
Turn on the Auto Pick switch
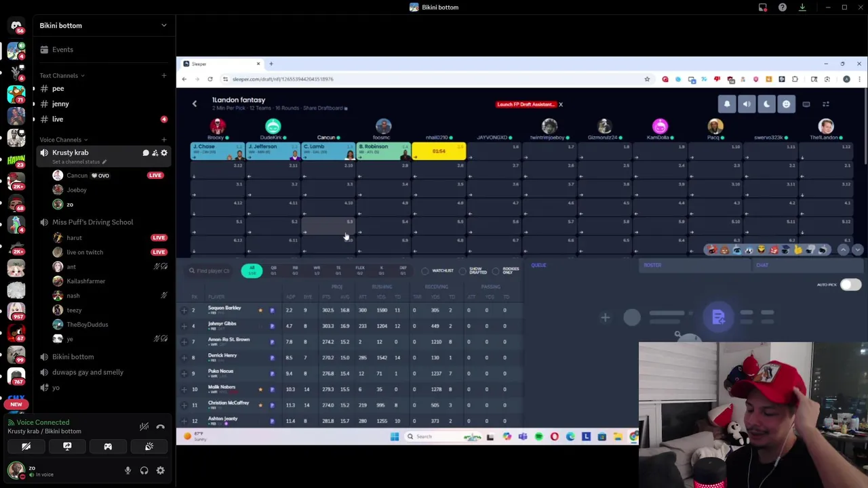(850, 285)
